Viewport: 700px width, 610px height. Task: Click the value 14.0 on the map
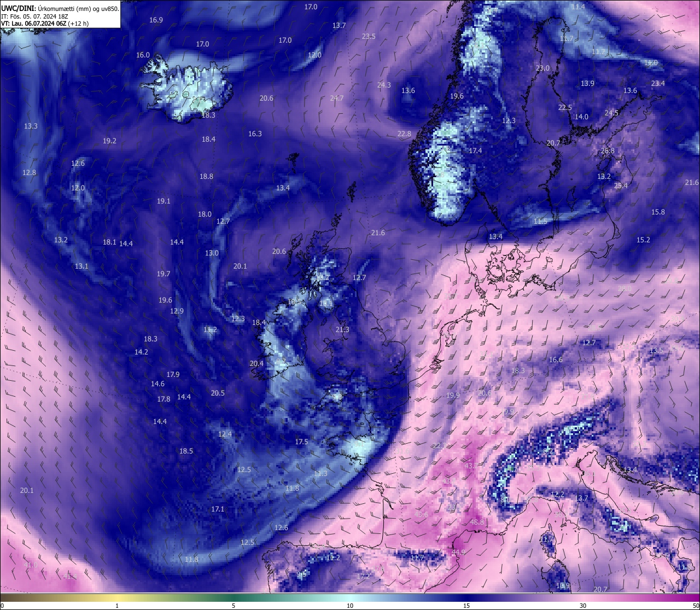point(581,117)
